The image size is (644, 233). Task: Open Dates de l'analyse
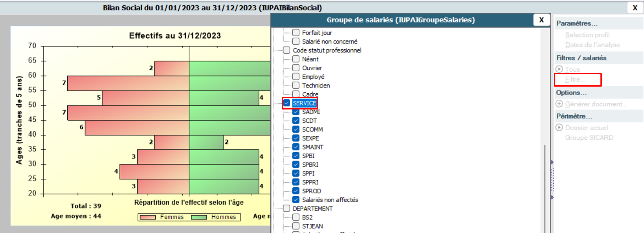point(592,45)
